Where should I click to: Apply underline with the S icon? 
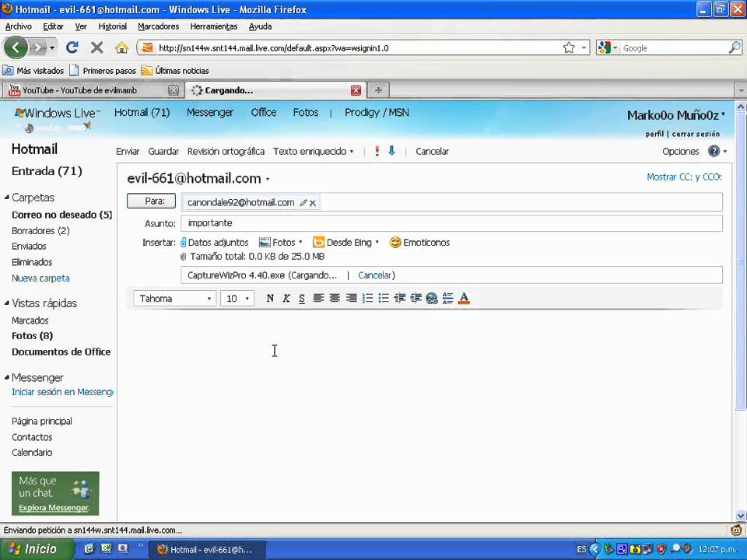point(302,298)
